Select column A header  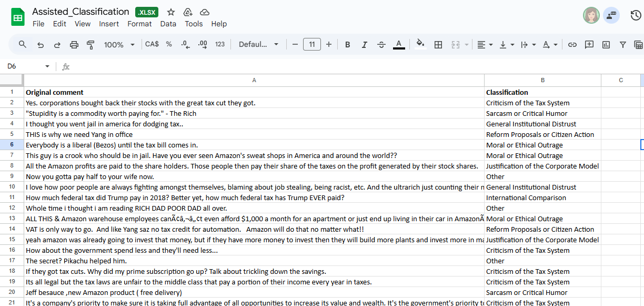[254, 80]
